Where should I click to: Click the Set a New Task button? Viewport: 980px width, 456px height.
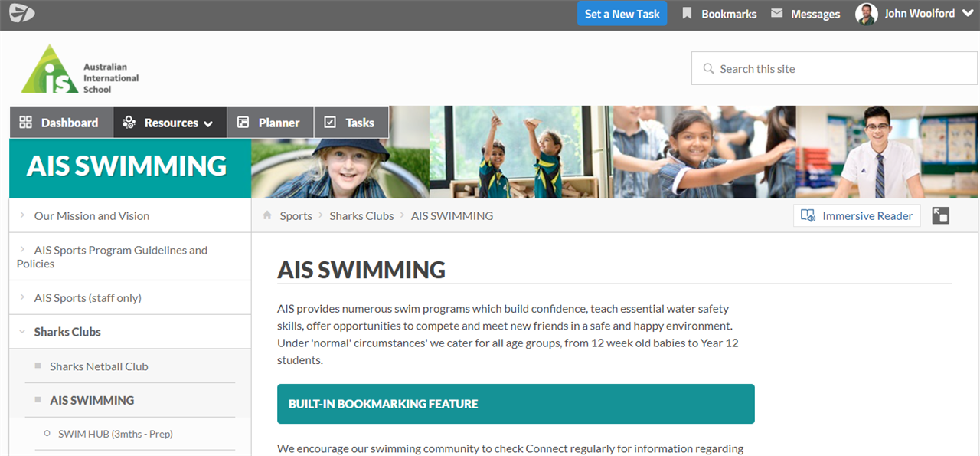pos(622,14)
